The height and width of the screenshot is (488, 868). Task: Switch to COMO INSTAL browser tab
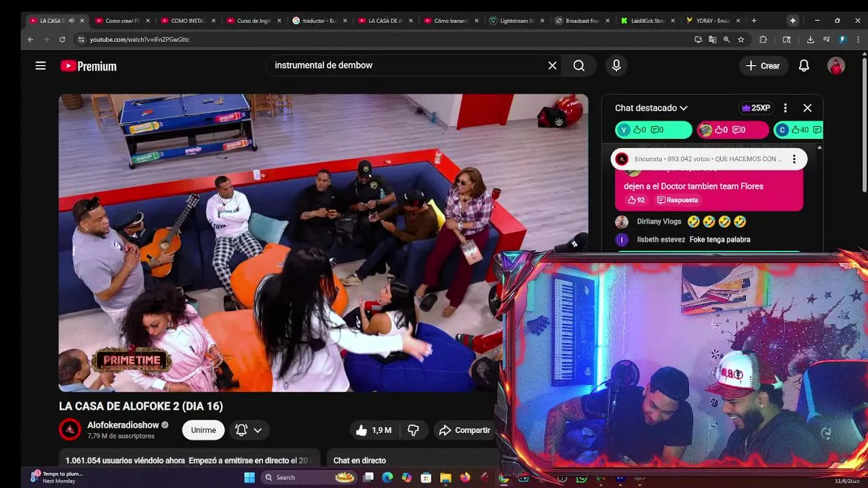(x=187, y=21)
